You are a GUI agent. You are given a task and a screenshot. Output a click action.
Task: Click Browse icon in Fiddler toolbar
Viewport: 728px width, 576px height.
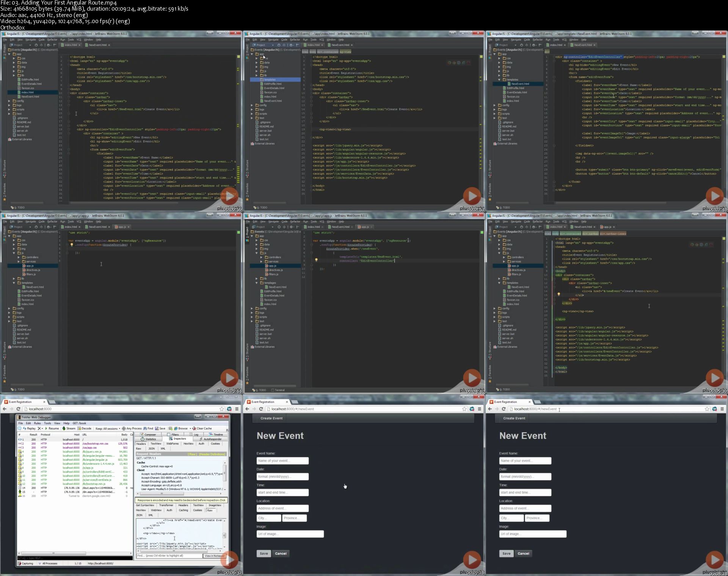coord(176,428)
